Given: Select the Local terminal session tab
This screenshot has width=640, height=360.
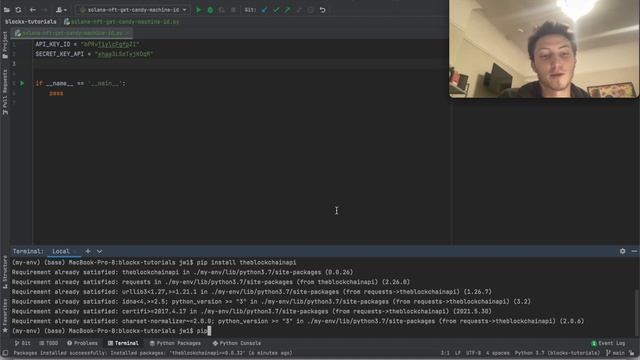Looking at the screenshot, I should tap(61, 251).
